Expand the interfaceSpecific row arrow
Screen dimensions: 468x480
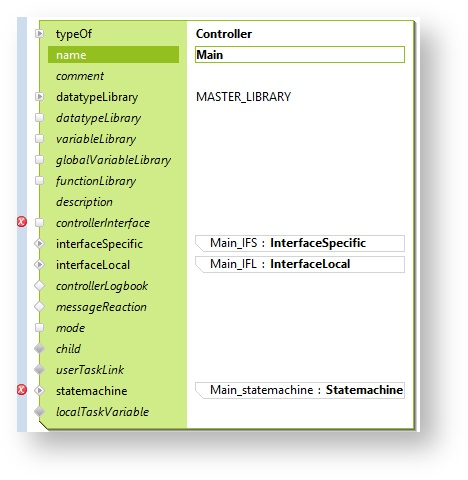pyautogui.click(x=39, y=244)
